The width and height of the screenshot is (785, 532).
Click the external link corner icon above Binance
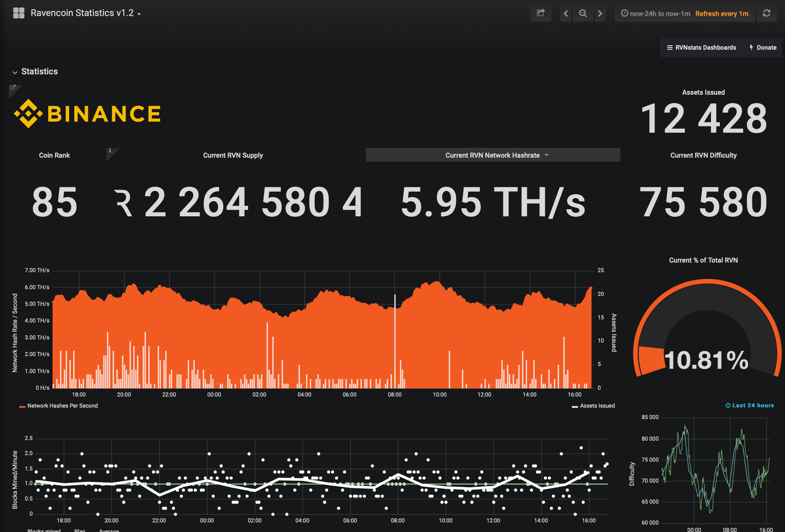pos(13,88)
